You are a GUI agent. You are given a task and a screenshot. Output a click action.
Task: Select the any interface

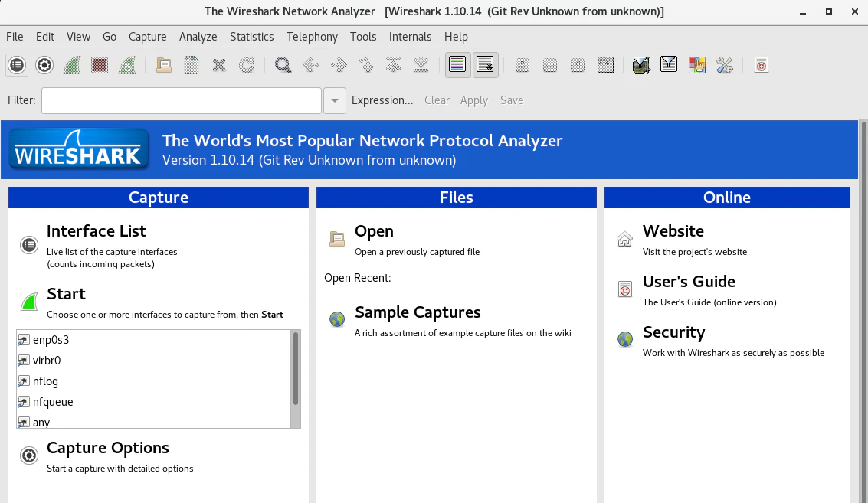153,422
